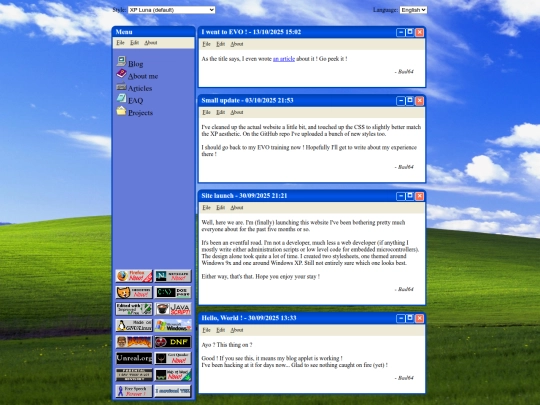Click the DNF badge
Image resolution: width=540 pixels, height=405 pixels.
[173, 342]
